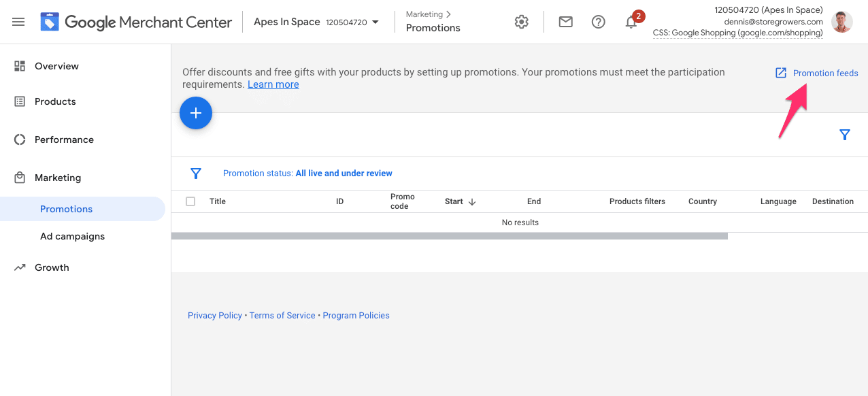
Task: Open Ad campaigns in the sidebar
Action: pyautogui.click(x=72, y=236)
